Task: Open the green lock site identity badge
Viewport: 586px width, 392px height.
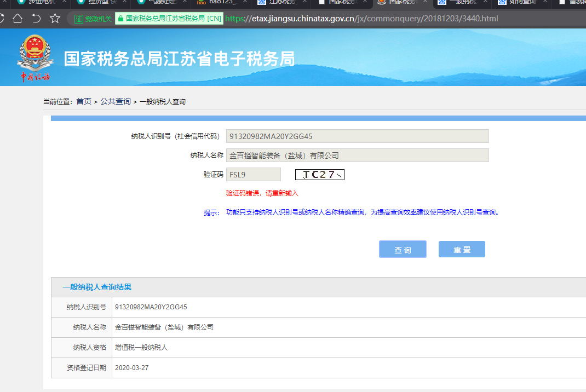Action: pos(169,19)
